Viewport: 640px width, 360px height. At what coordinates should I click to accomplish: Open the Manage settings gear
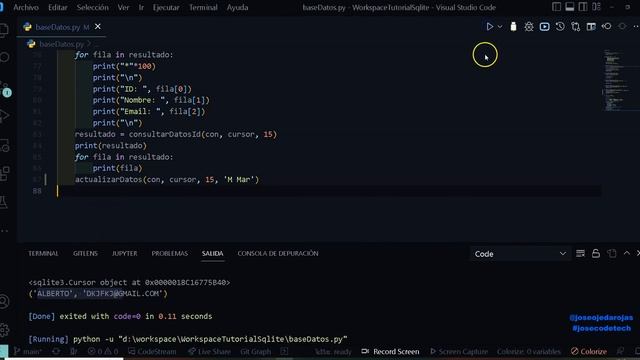4,329
